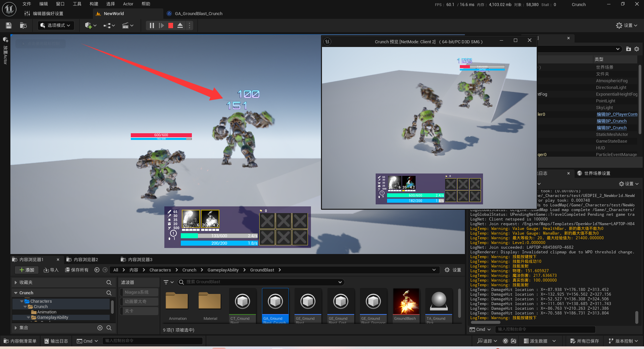Switch to the GA_GroundBlast_Crunch tab
The width and height of the screenshot is (644, 349).
[199, 14]
